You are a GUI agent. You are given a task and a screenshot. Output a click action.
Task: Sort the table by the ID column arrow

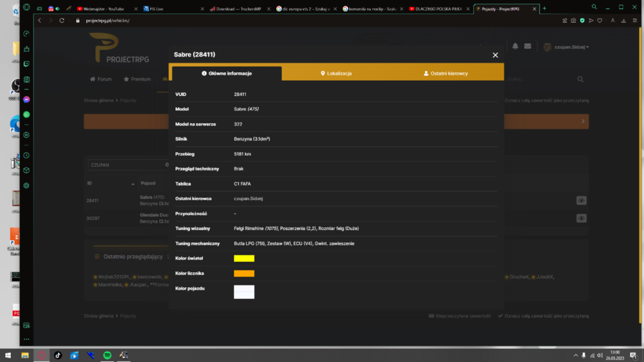click(133, 184)
